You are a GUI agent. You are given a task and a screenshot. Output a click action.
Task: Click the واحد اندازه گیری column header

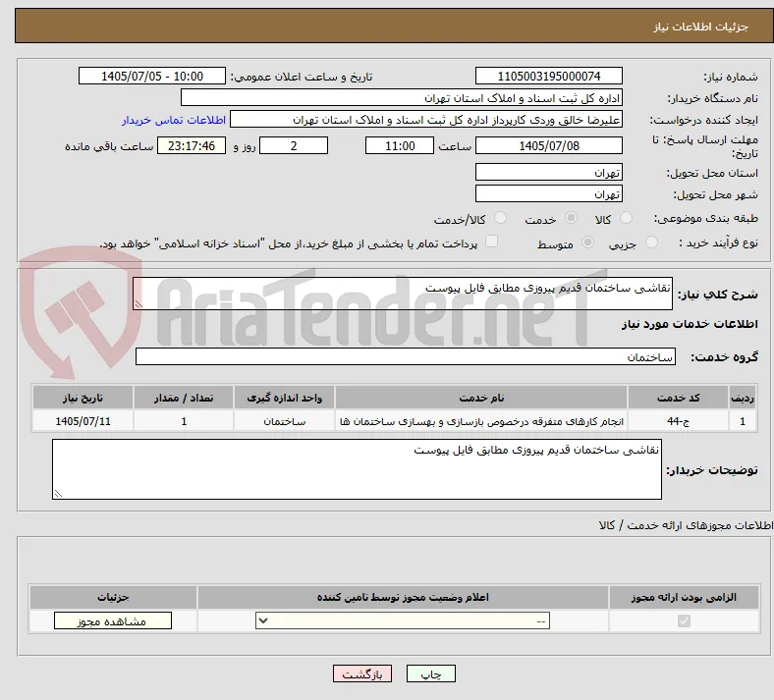point(284,398)
